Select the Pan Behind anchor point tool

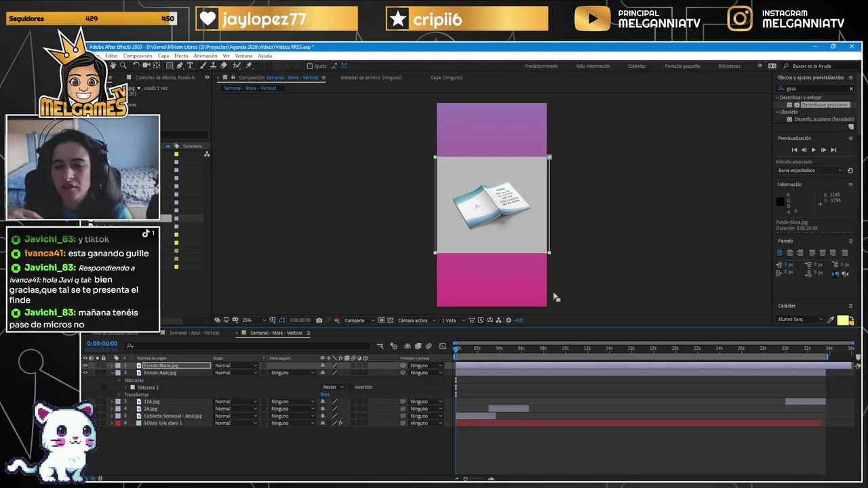click(157, 66)
